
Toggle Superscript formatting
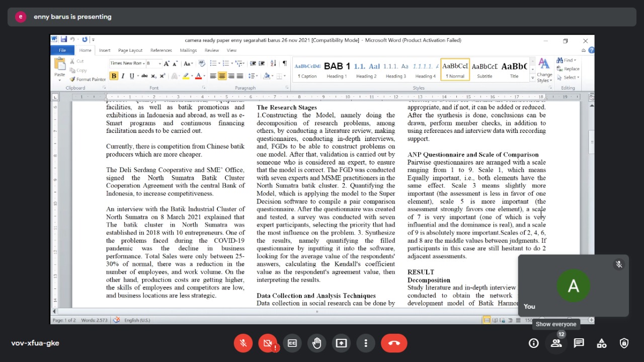pos(162,76)
